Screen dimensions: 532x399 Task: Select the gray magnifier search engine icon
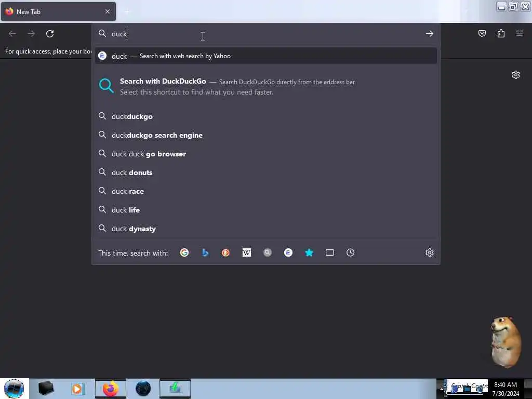pos(268,252)
